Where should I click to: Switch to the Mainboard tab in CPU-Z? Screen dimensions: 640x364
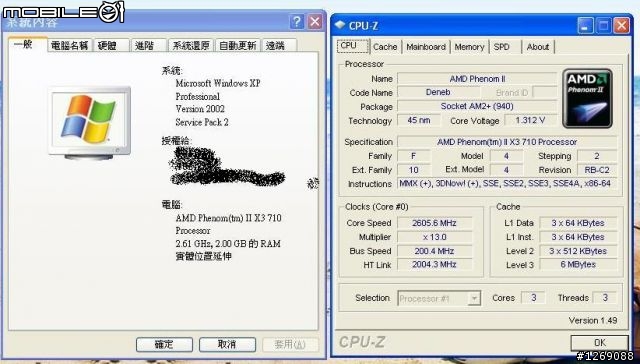[x=426, y=47]
